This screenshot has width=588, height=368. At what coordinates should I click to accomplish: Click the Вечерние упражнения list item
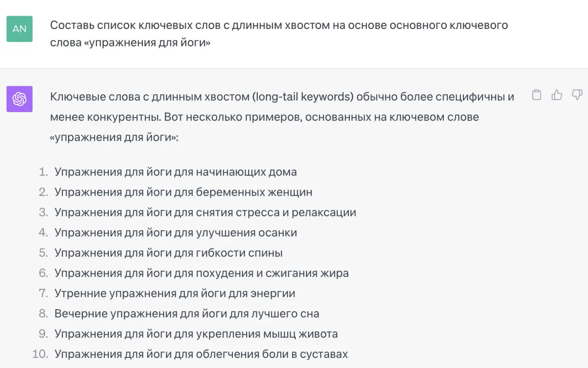pos(187,313)
